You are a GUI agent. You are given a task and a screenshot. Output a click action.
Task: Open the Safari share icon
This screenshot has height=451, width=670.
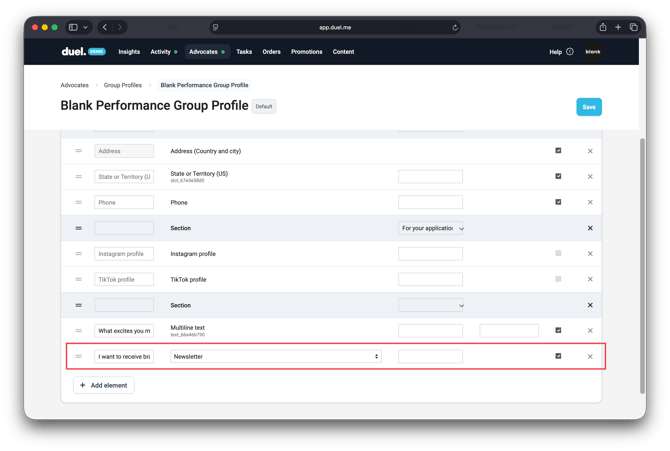(603, 27)
